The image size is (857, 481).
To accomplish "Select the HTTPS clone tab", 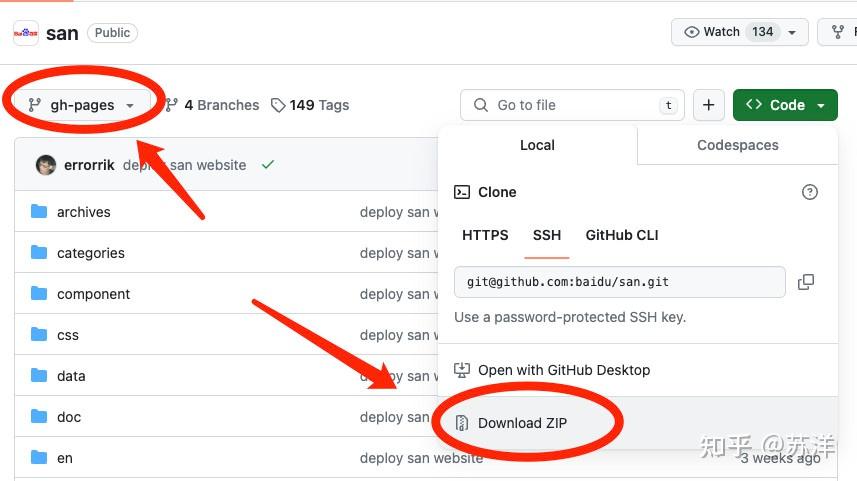I will pos(485,235).
